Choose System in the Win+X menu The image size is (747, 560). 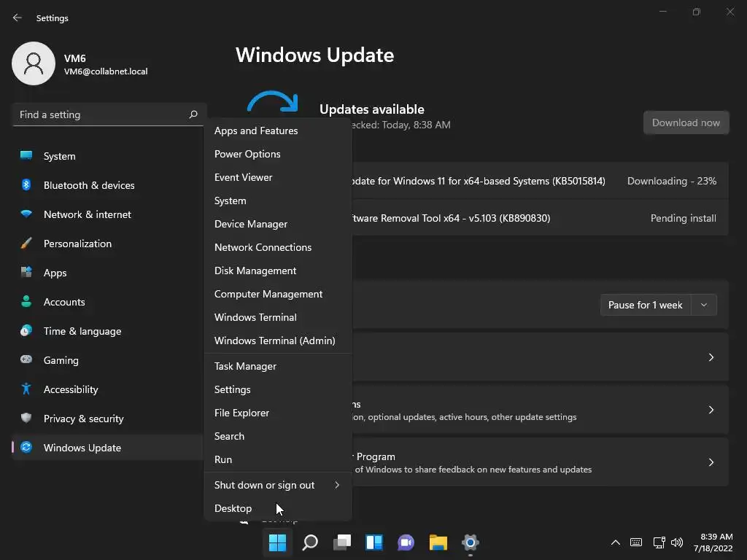[278, 201]
